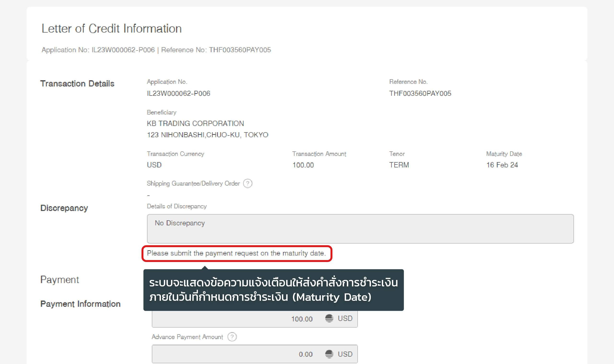Select the Letter of Credit Information heading
The height and width of the screenshot is (364, 614).
coord(112,28)
